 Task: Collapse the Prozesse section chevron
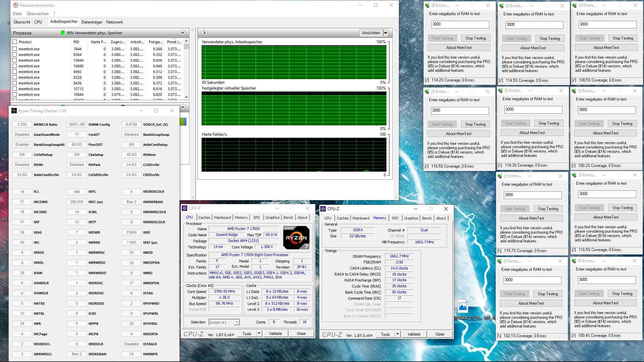tap(182, 33)
